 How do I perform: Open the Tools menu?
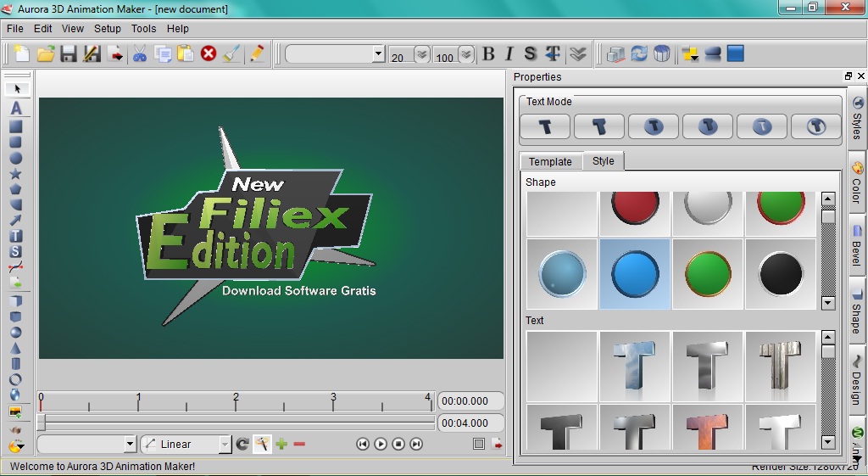click(x=143, y=28)
